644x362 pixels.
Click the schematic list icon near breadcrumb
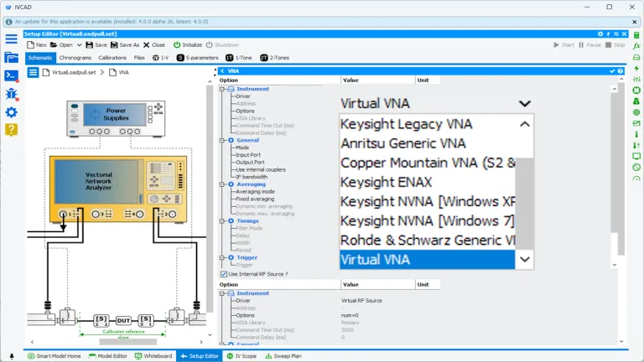(x=33, y=73)
